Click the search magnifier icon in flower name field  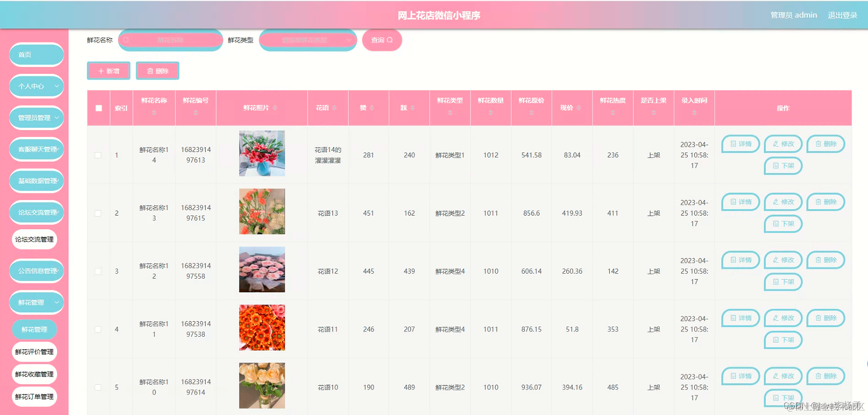pos(126,40)
